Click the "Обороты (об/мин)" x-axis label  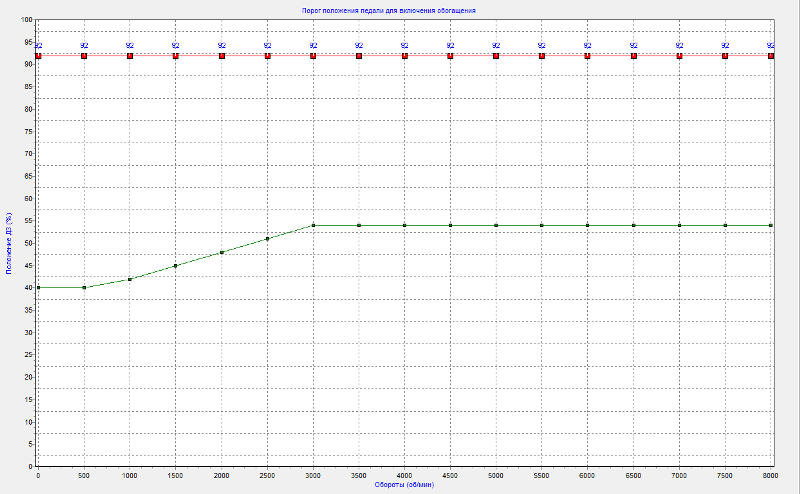click(x=403, y=485)
